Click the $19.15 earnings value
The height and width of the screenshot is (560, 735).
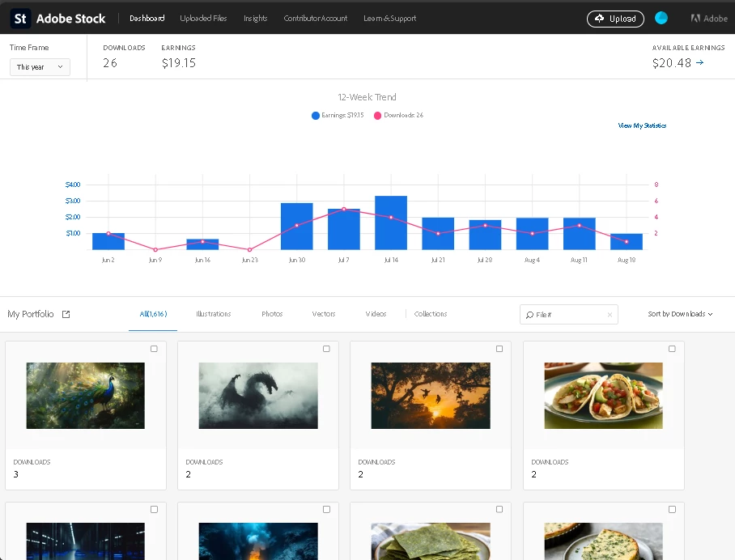[179, 63]
